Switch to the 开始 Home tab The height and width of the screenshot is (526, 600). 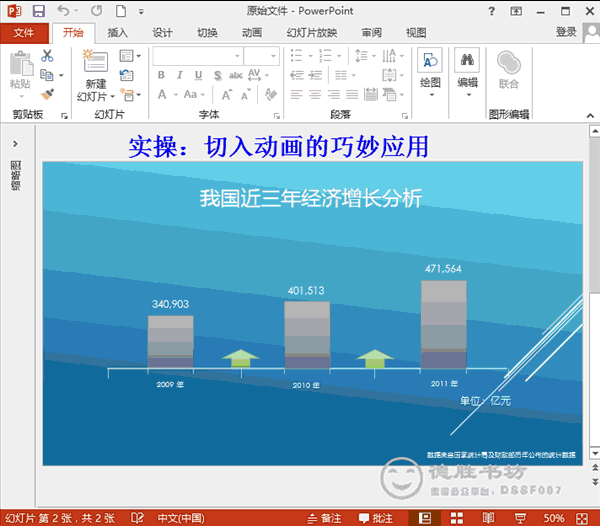click(73, 33)
